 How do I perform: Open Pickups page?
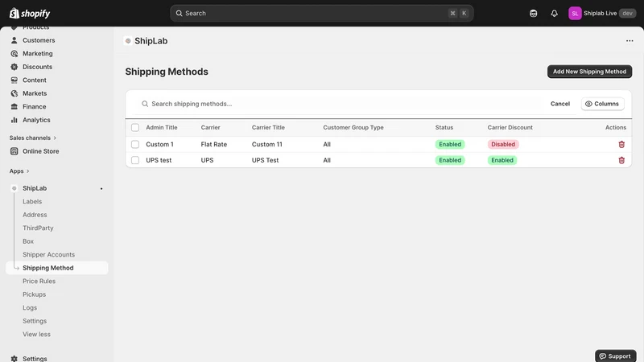[34, 294]
